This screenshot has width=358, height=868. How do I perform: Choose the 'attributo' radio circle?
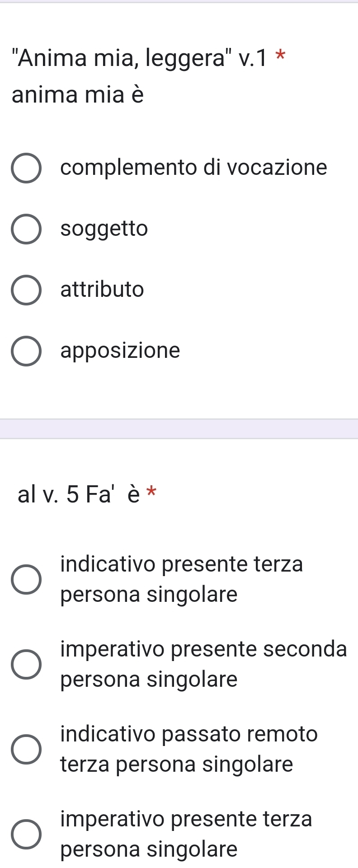[26, 290]
